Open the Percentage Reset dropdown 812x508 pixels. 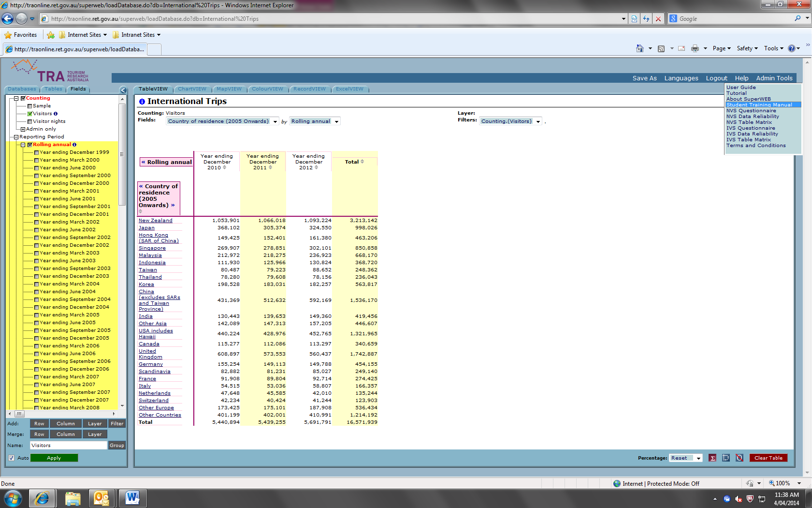pos(698,458)
